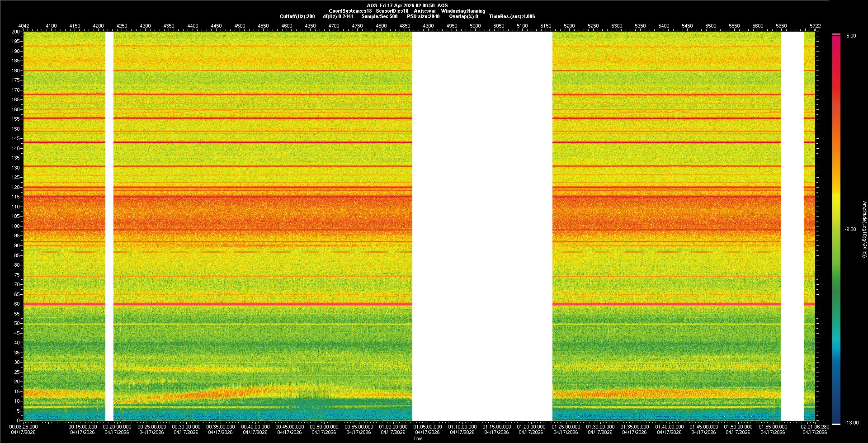
Task: Click the 4500 tick on top axis
Action: (x=240, y=26)
